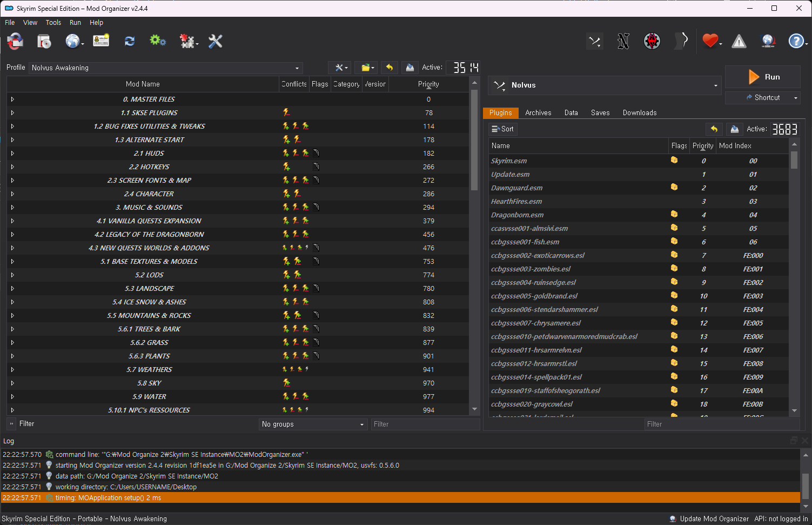Screen dimensions: 812x525
Task: Click the dark bracket shortcut icon
Action: tap(681, 41)
